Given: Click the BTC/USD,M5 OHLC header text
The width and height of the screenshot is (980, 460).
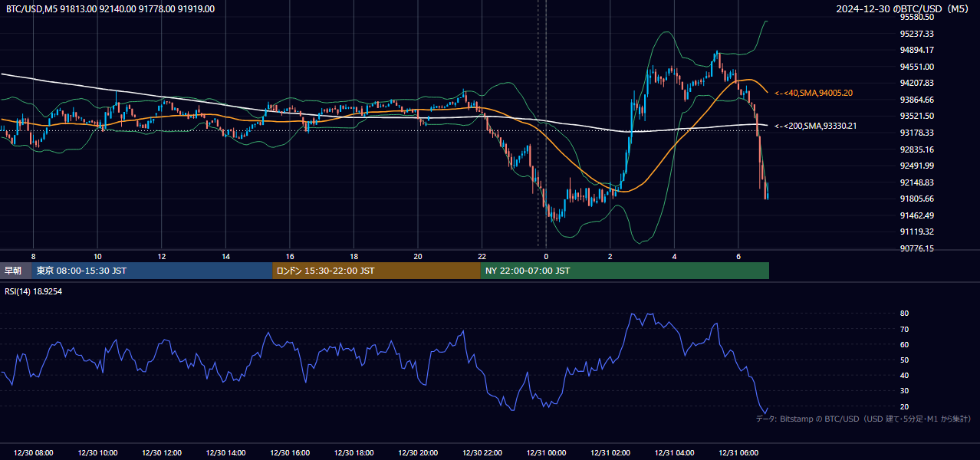Looking at the screenshot, I should (110, 9).
